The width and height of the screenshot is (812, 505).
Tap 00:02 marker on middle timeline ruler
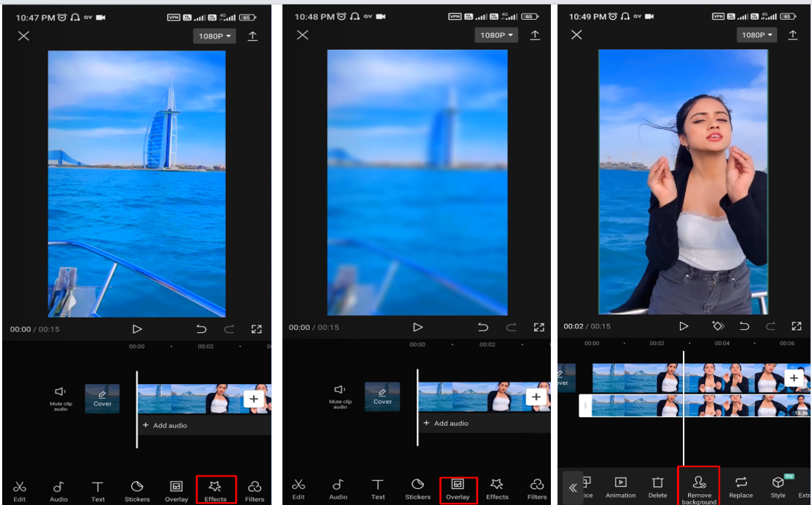point(487,344)
